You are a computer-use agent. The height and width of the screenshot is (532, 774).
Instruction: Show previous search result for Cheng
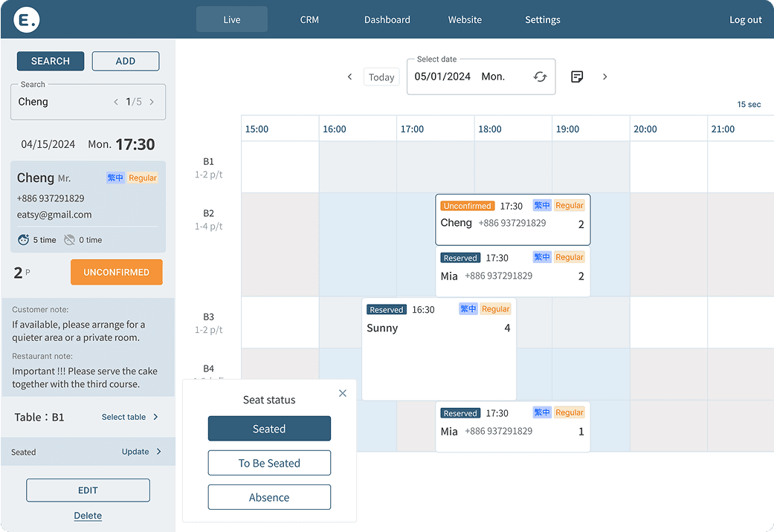tap(116, 102)
